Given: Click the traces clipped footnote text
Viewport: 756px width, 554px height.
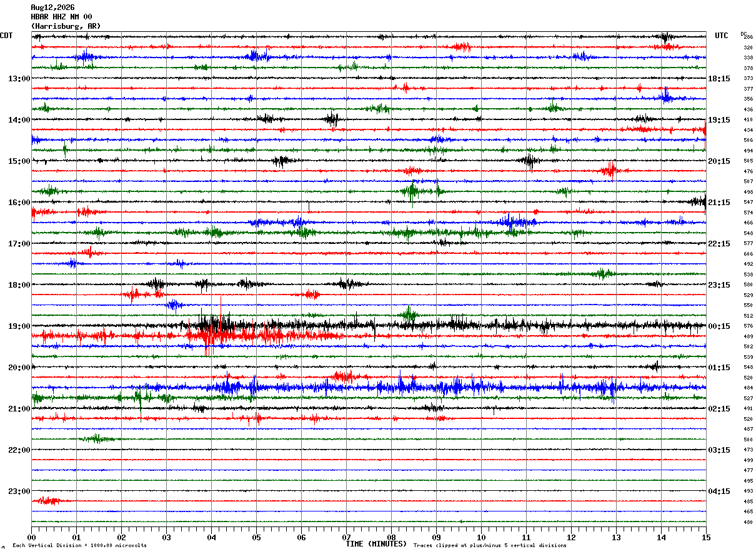Looking at the screenshot, I should coord(490,546).
